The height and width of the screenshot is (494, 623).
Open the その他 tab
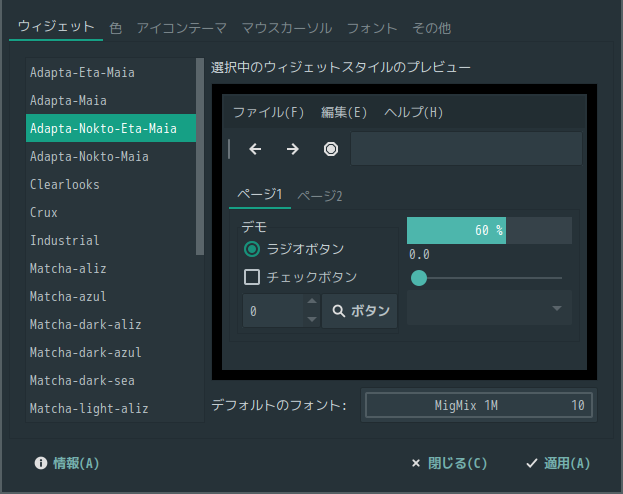pos(431,28)
